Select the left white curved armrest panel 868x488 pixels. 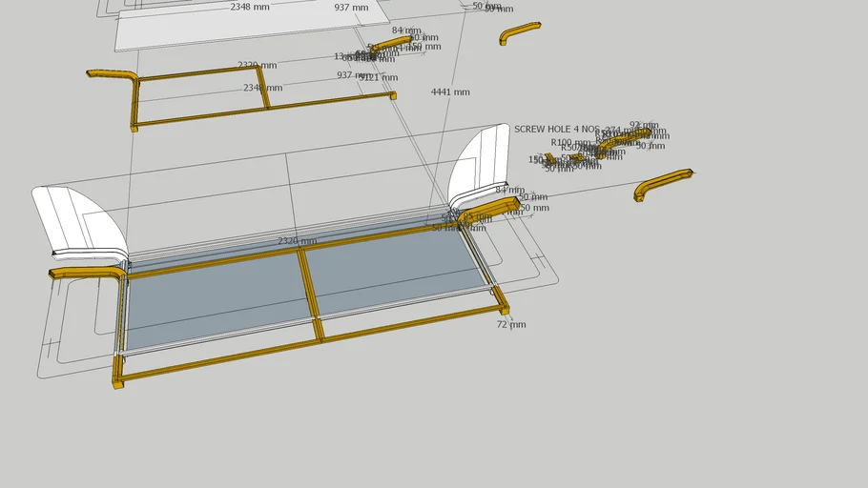pos(81,221)
